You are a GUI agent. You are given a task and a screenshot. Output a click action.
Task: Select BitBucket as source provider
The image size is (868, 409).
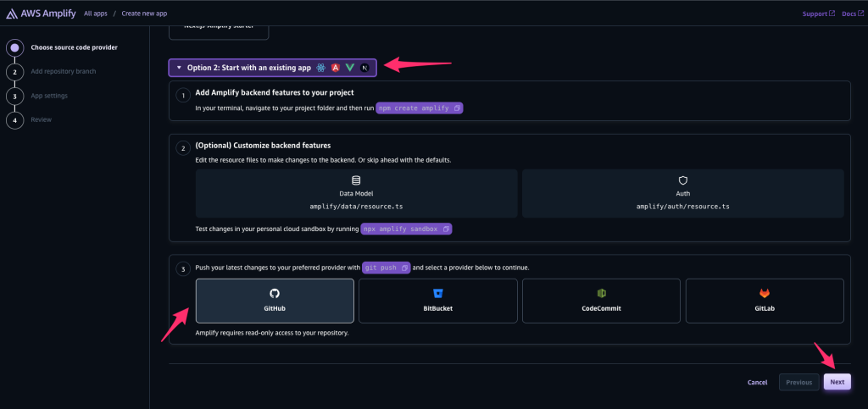click(x=438, y=301)
